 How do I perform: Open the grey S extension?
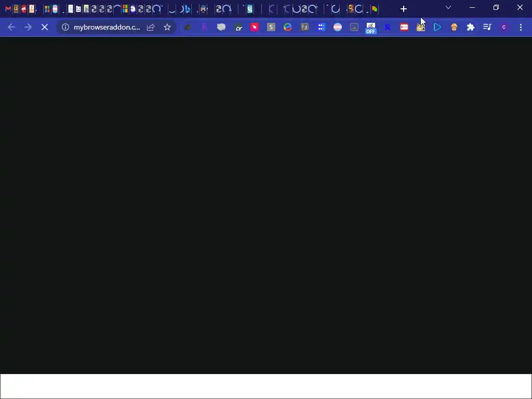tap(271, 27)
